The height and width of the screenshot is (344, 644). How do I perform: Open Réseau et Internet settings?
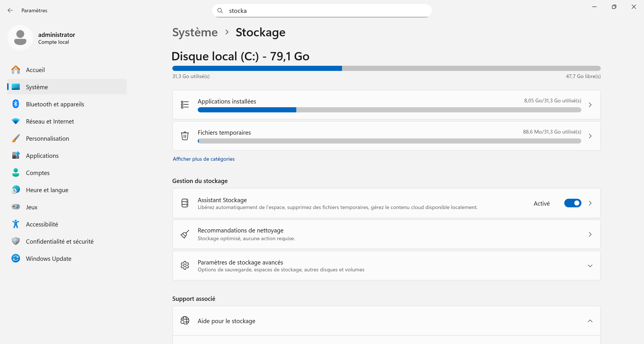[67, 121]
